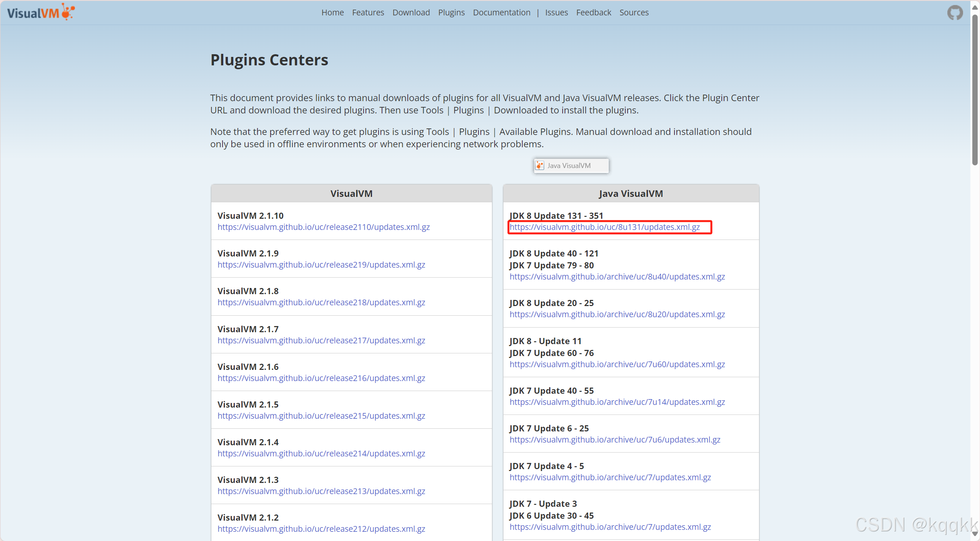980x541 pixels.
Task: Click scrollbar down arrow
Action: 975,534
